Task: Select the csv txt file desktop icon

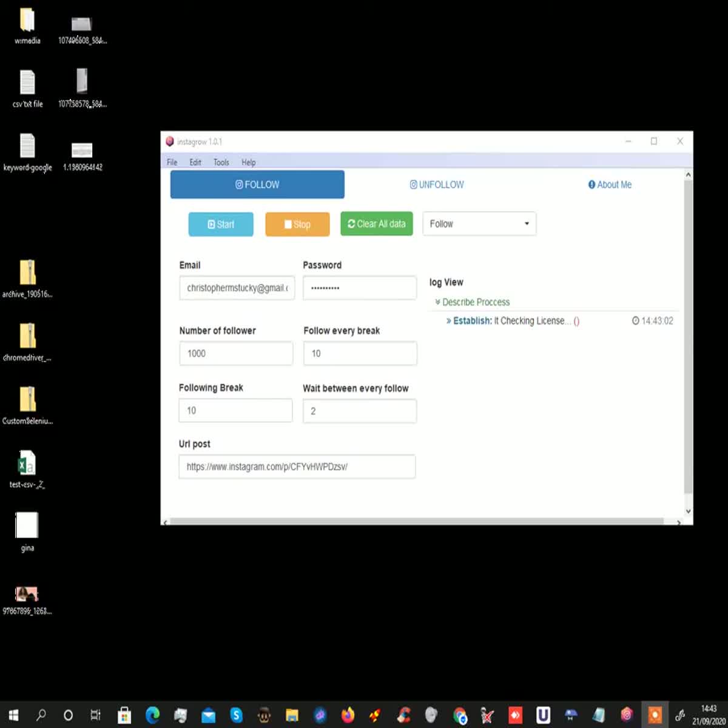Action: point(27,89)
